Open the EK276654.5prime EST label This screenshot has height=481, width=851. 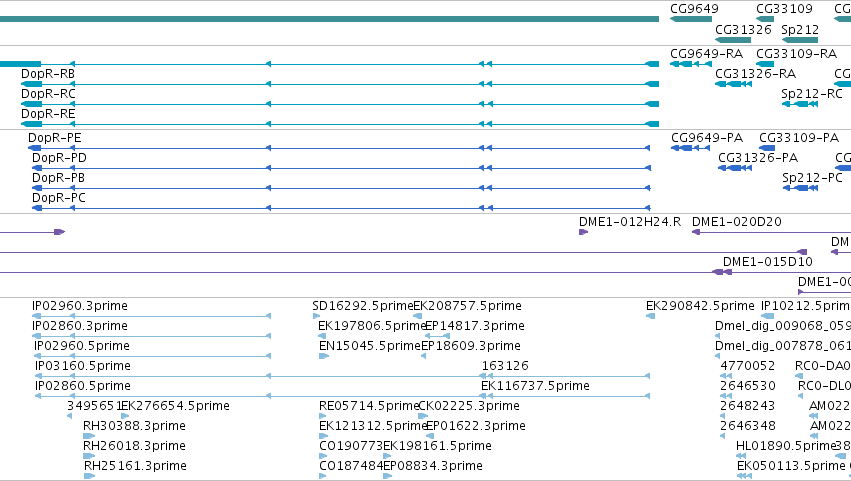[x=175, y=406]
